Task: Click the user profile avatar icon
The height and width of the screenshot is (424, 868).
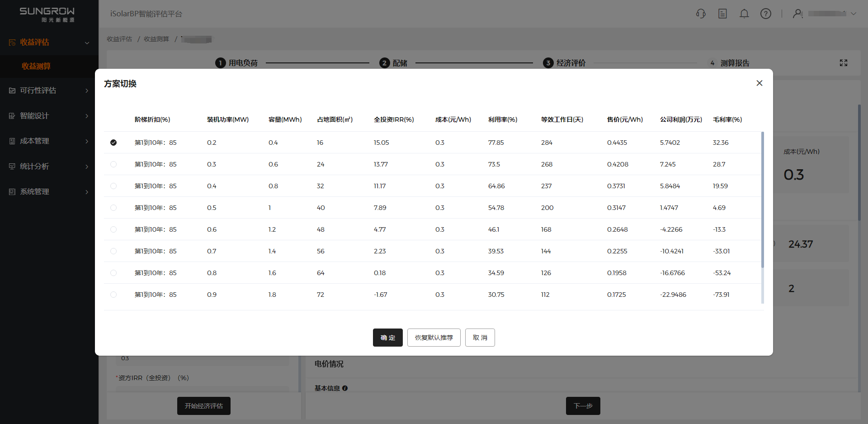Action: [x=797, y=14]
